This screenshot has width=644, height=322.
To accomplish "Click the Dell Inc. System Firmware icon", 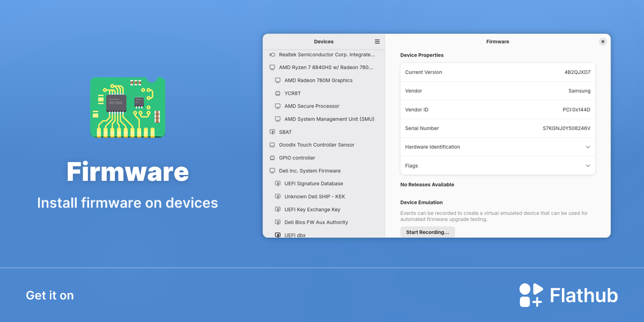I will (x=272, y=171).
